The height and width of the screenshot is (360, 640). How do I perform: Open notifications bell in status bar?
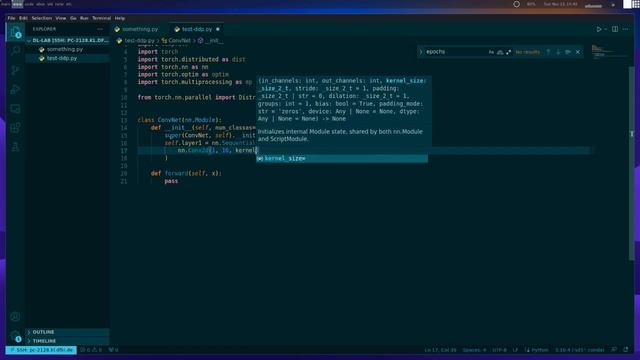[x=626, y=350]
